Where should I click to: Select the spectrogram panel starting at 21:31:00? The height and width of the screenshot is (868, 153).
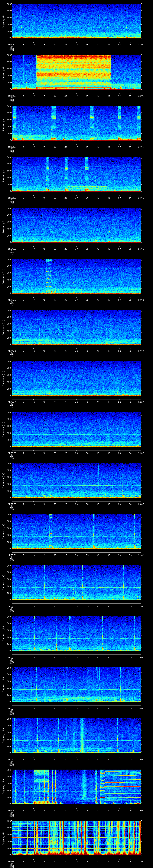point(76,583)
